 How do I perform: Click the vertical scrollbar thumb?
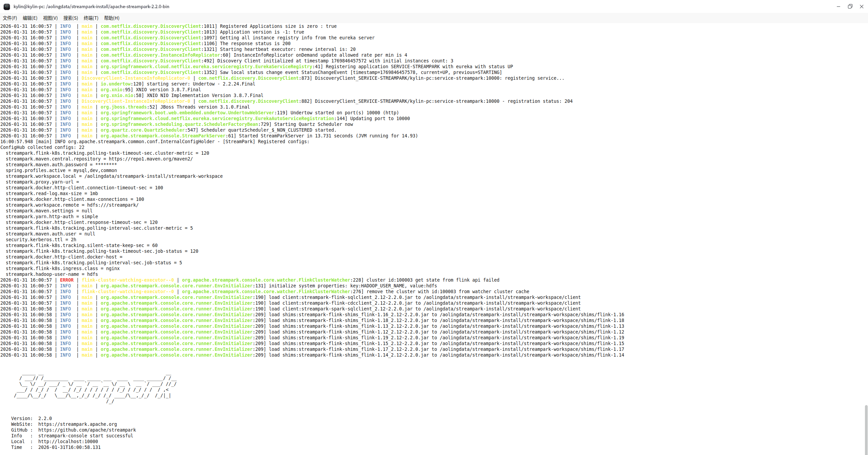pyautogui.click(x=866, y=429)
